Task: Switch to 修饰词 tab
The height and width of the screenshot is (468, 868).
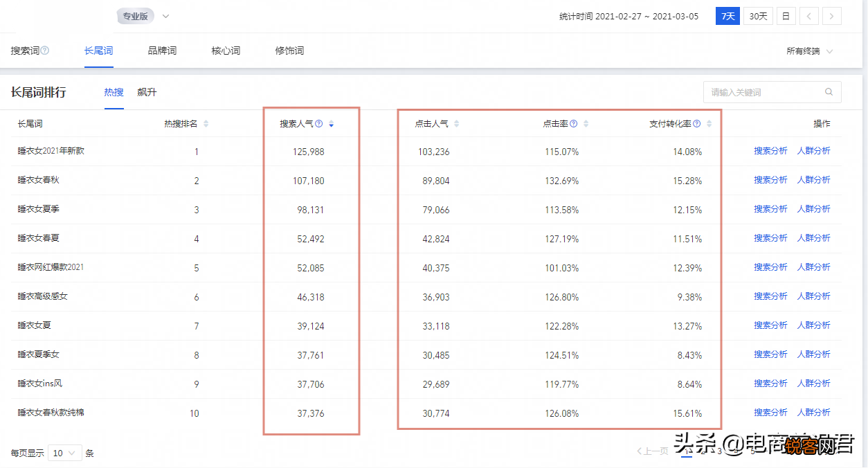Action: tap(289, 51)
